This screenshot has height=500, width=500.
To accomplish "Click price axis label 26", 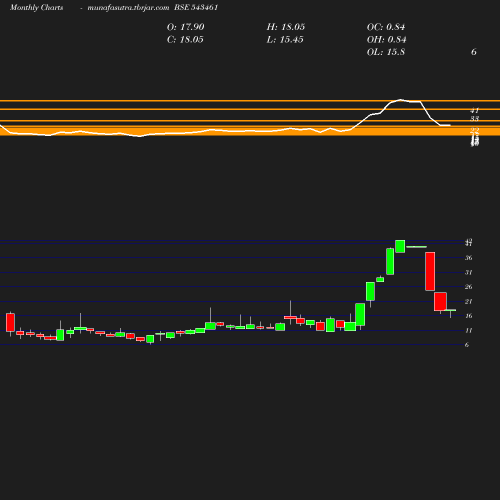I will point(469,287).
